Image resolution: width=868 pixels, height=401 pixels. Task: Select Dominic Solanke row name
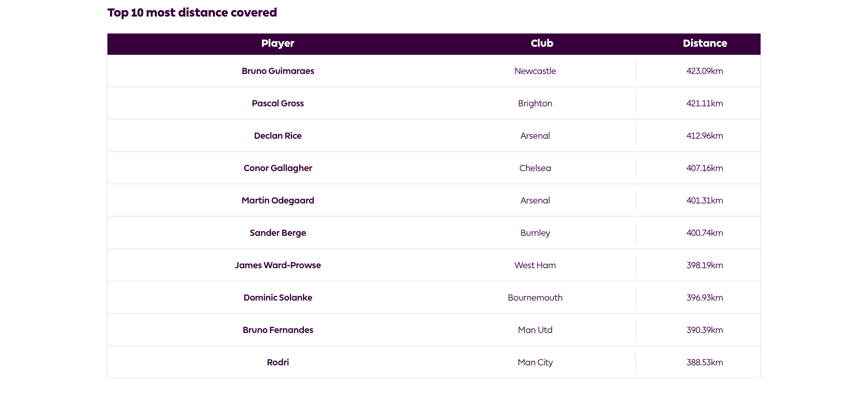click(278, 298)
